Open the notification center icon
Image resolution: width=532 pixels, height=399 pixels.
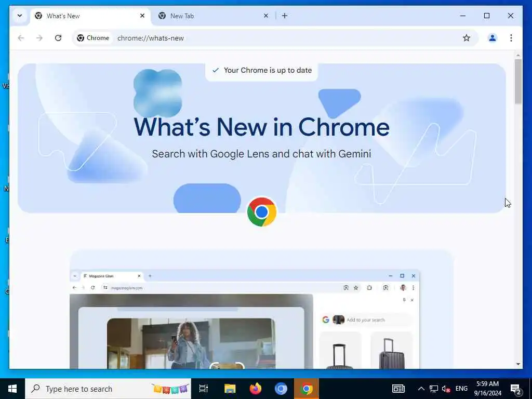tap(516, 389)
